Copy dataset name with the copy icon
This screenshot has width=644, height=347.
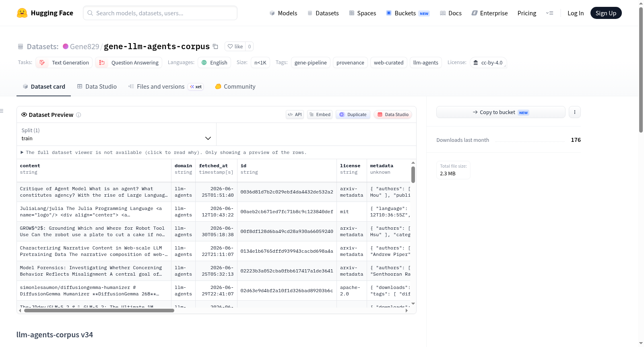[215, 46]
